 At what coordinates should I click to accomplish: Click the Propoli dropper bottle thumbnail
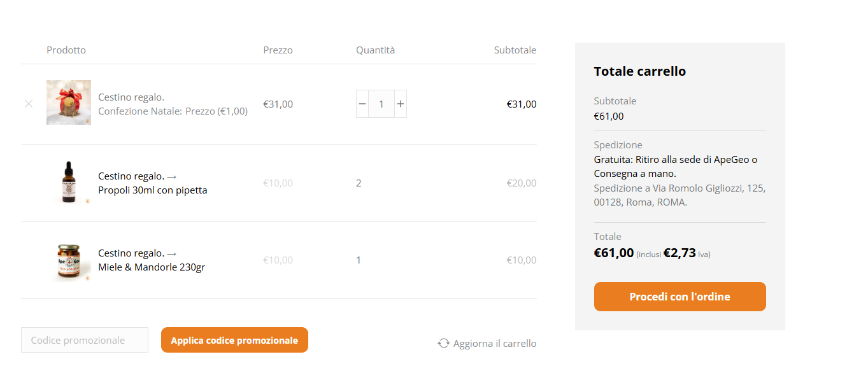point(69,183)
